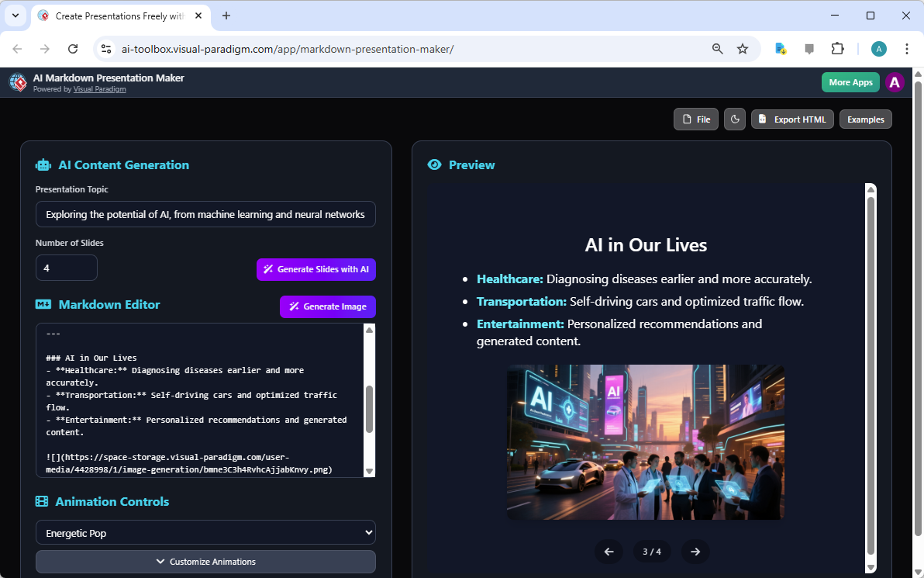The image size is (924, 578).
Task: Click the bookmark star in the address bar
Action: 743,48
